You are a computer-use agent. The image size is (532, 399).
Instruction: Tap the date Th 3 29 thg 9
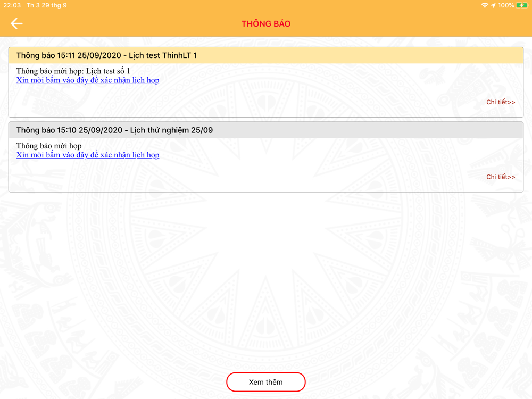46,5
